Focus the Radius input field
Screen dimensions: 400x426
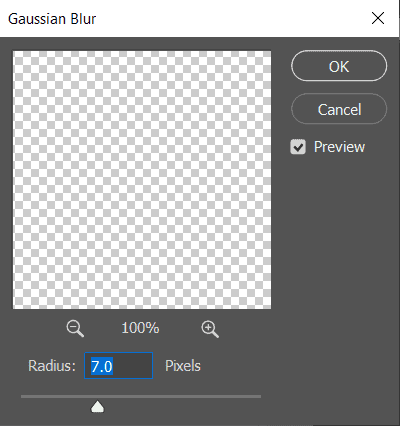pos(119,366)
